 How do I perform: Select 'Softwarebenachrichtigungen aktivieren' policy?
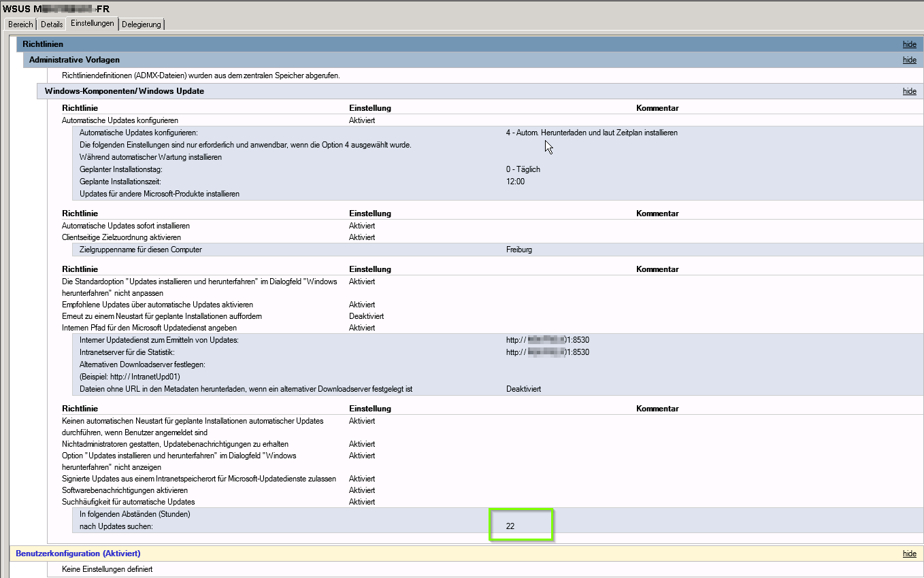point(125,490)
